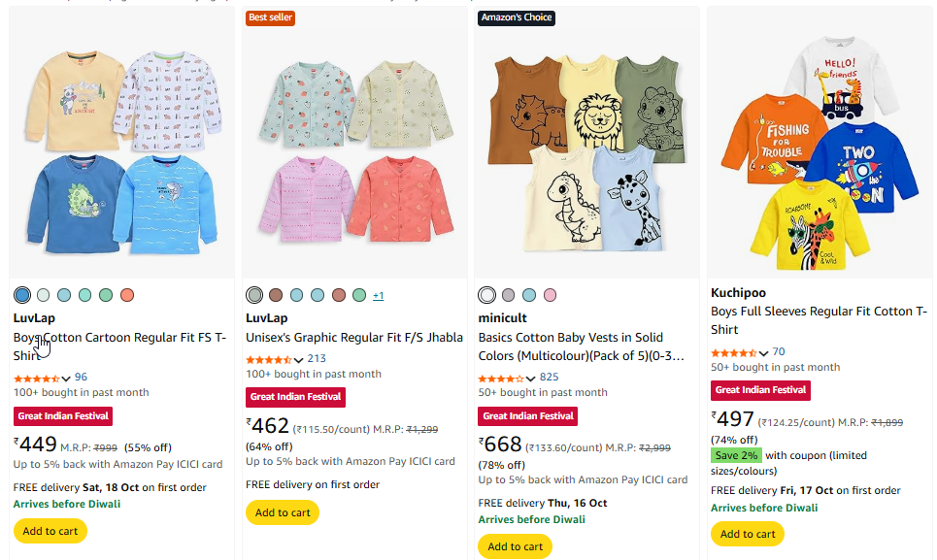937x560 pixels.
Task: Expand rating chevron next to 213 reviews
Action: pyautogui.click(x=299, y=360)
